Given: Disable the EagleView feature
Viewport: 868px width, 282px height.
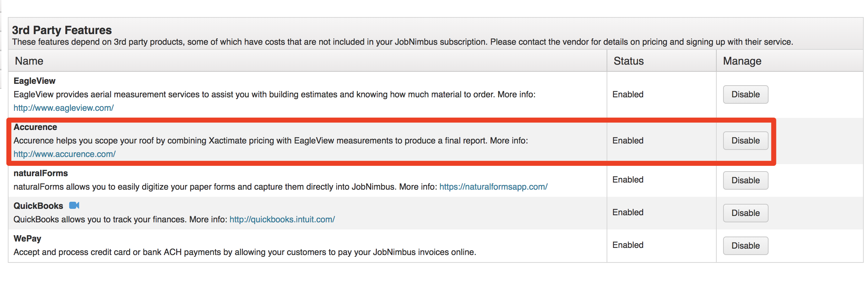Looking at the screenshot, I should pos(745,94).
